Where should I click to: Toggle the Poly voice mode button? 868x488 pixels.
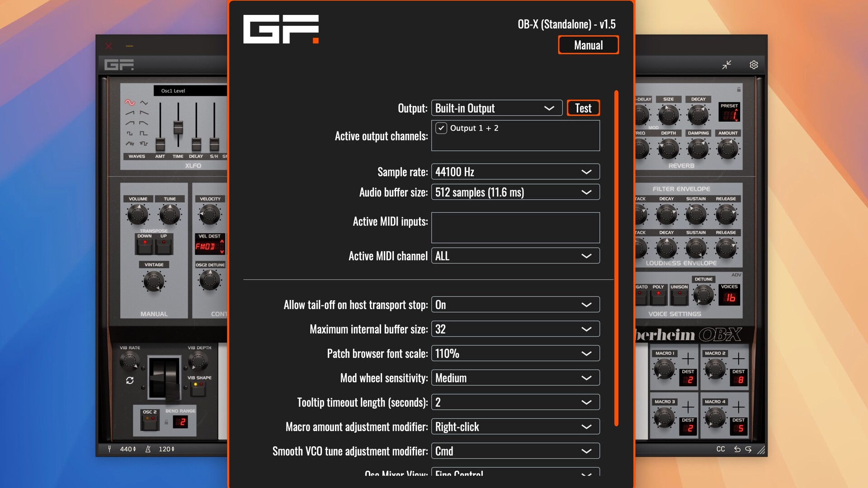click(658, 297)
